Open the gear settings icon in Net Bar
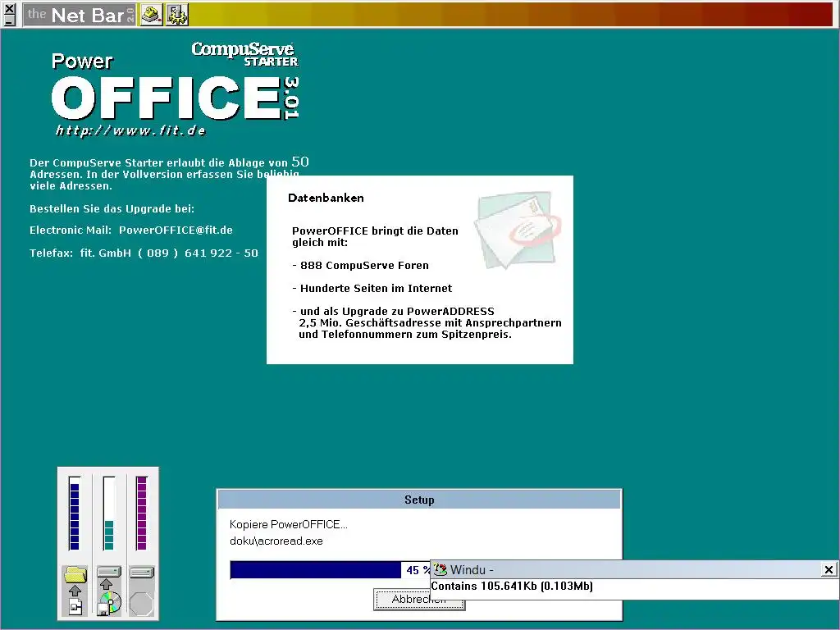Image resolution: width=840 pixels, height=630 pixels. pyautogui.click(x=177, y=15)
